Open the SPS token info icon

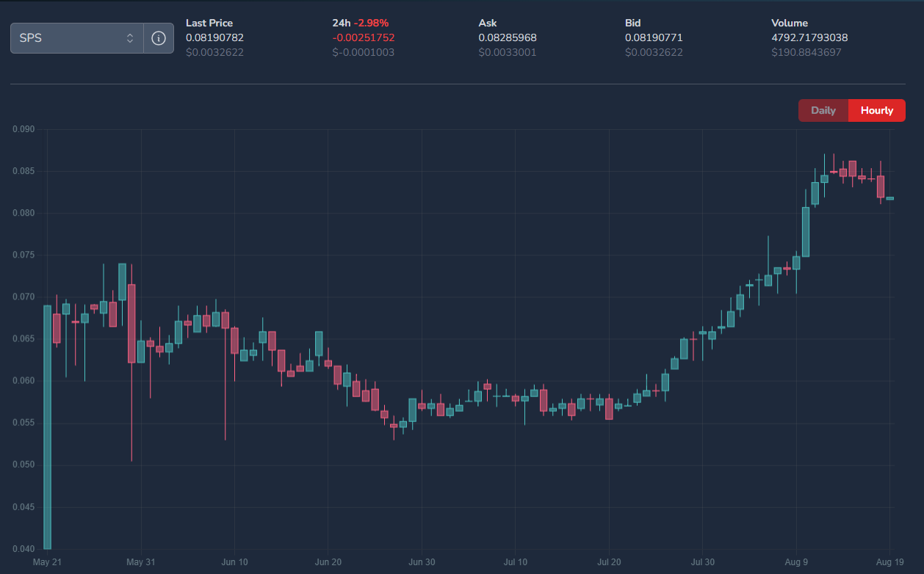(159, 38)
